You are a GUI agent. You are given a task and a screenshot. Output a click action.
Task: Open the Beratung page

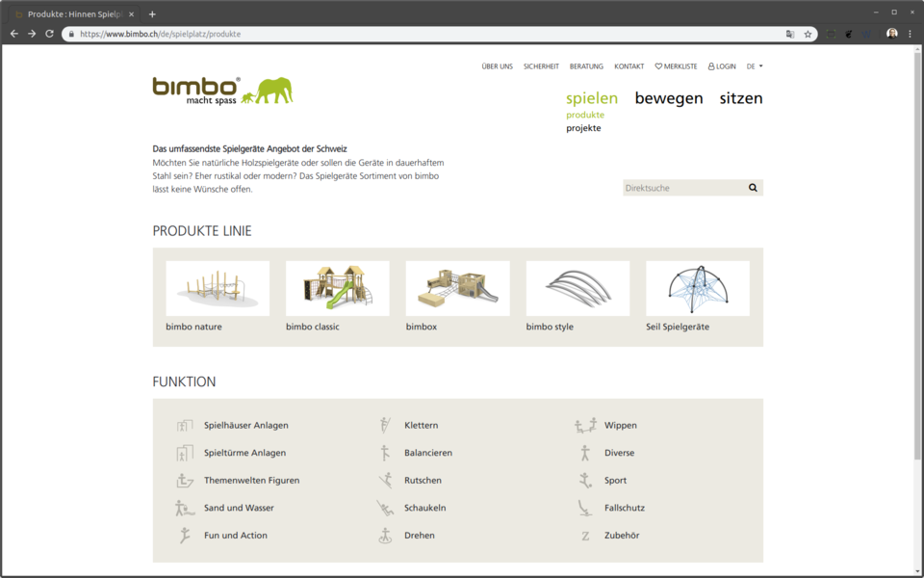[x=586, y=66]
